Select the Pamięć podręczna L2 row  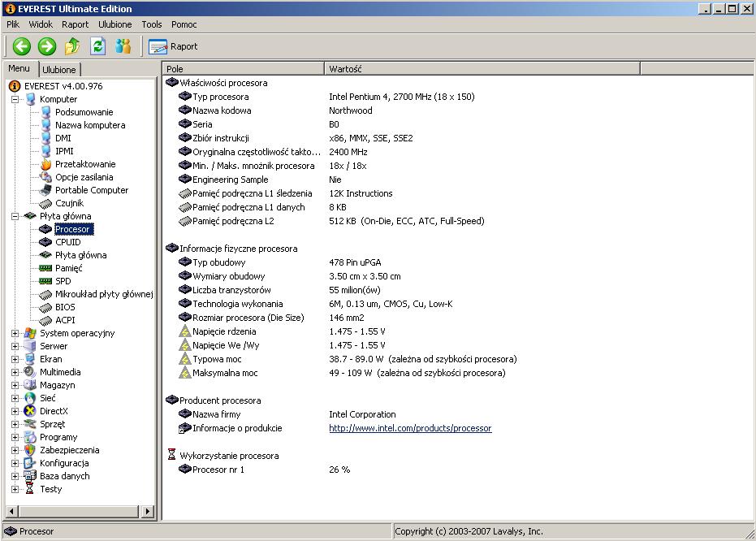point(331,221)
